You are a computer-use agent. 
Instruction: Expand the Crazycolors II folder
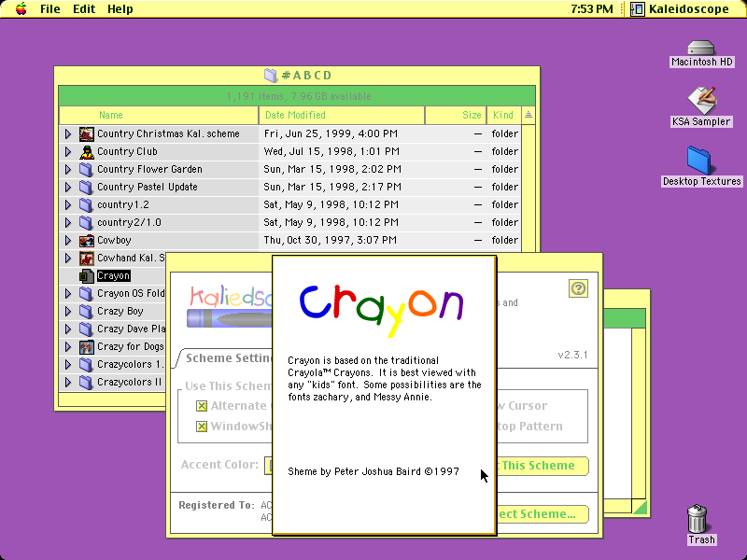68,382
